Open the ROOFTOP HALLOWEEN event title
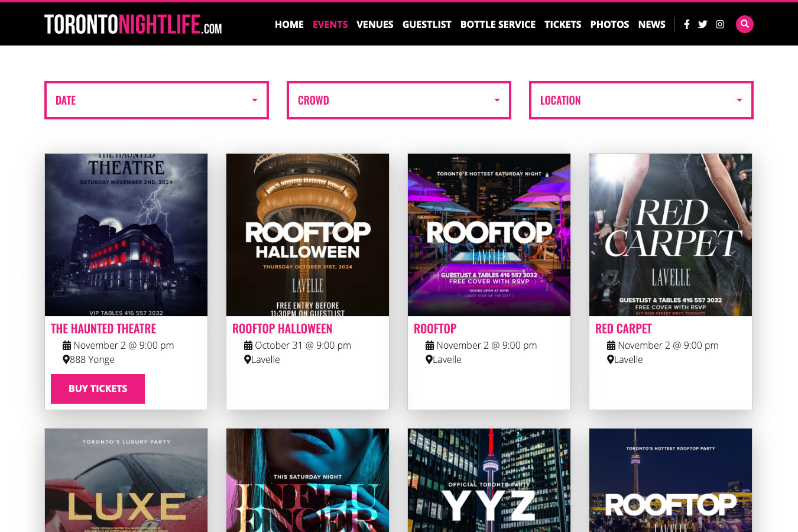798x532 pixels. click(282, 329)
